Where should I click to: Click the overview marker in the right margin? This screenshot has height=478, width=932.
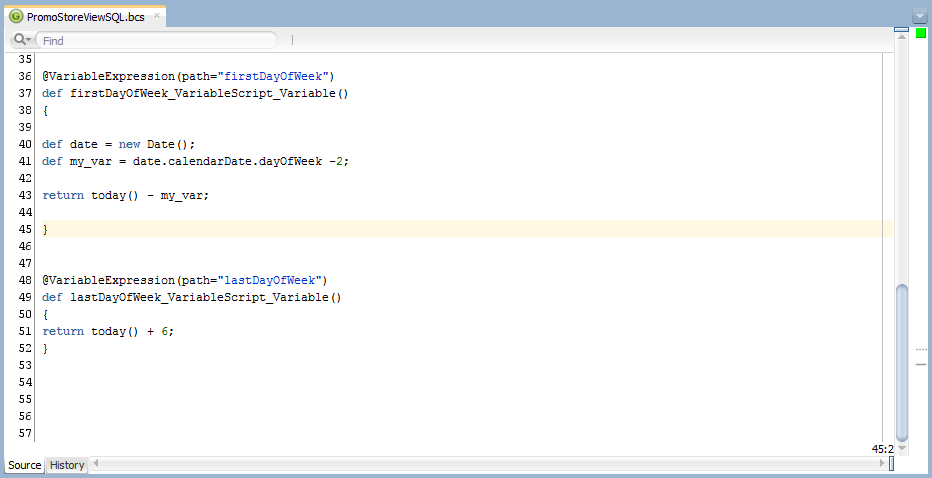click(x=920, y=364)
